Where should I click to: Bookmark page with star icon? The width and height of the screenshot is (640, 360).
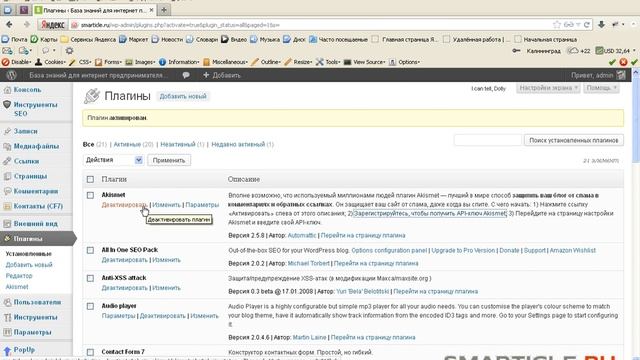[557, 25]
